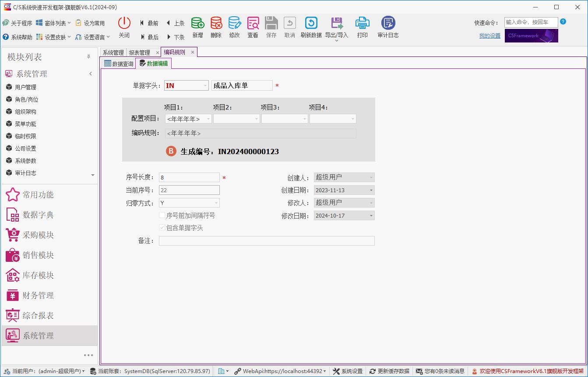Enable 序号前加间隔符号 checkbox
The height and width of the screenshot is (377, 588).
[x=162, y=215]
